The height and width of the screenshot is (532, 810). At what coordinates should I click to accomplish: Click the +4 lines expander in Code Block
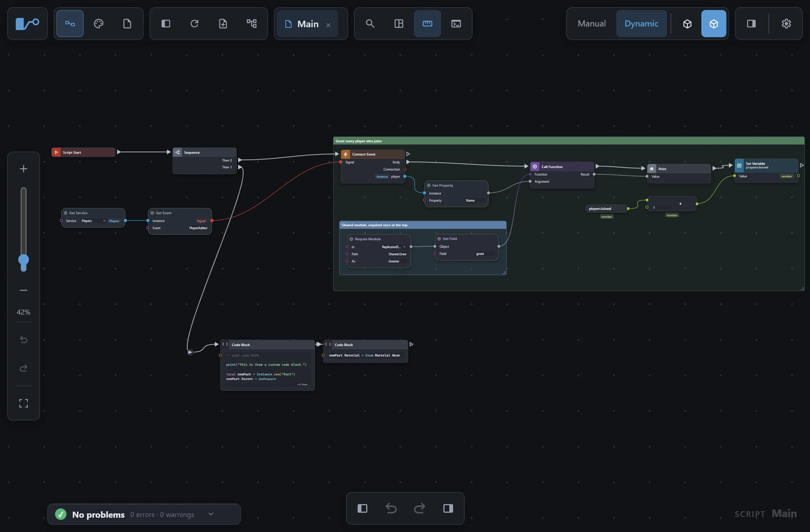[x=302, y=385]
